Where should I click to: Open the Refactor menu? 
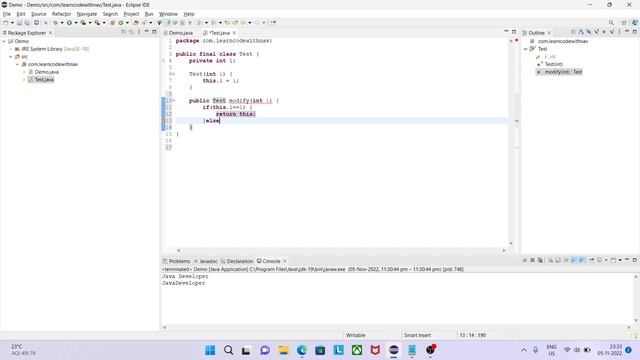point(62,14)
